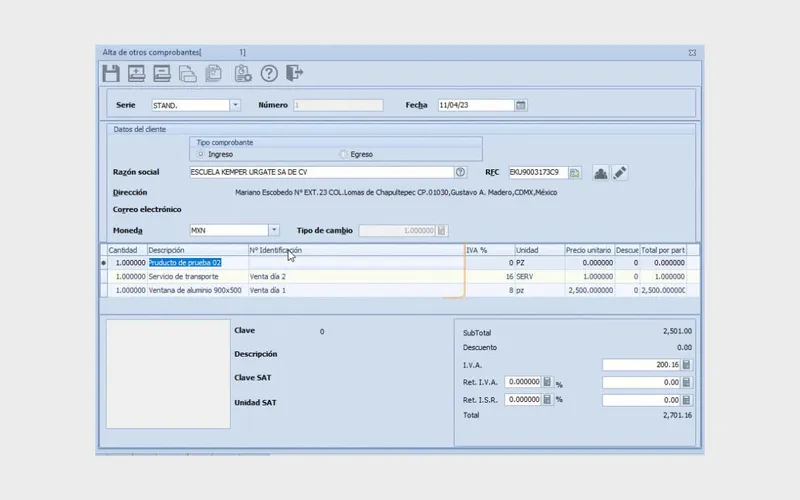Click the add row toolbar icon
Screen dimensions: 800x500
coord(136,73)
